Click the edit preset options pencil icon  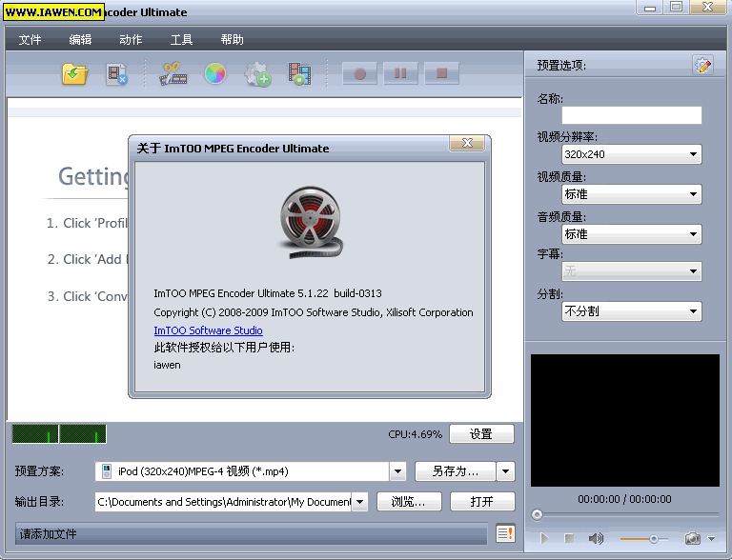coord(702,66)
